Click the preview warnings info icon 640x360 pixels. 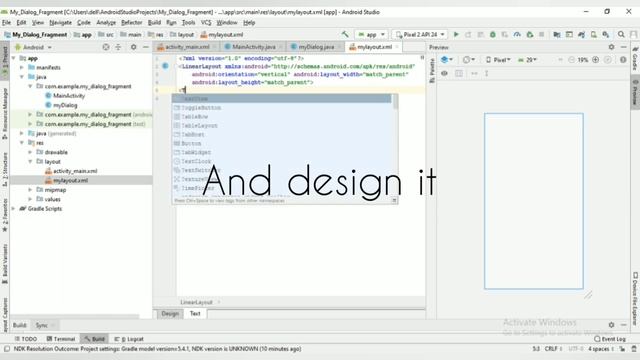point(623,60)
